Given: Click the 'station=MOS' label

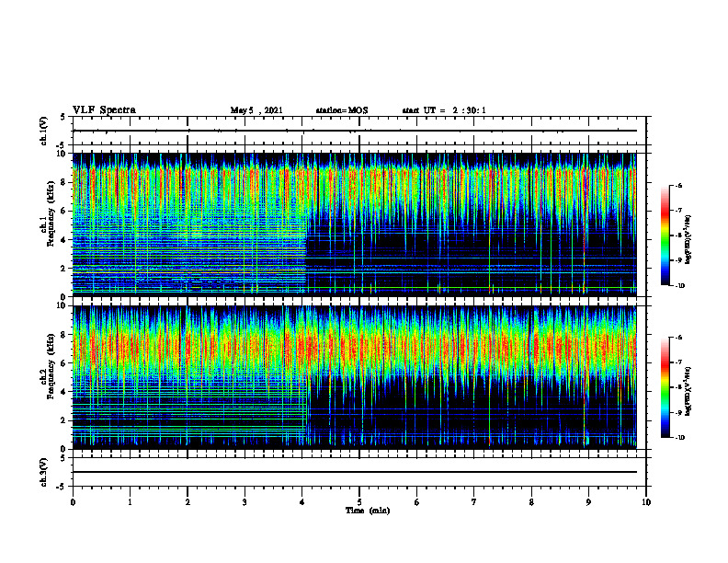Looking at the screenshot, I should pos(342,110).
